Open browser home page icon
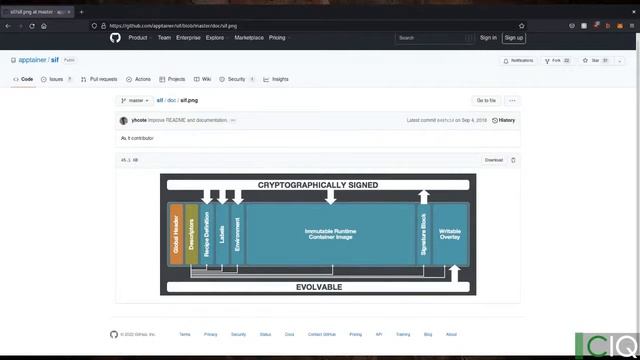 click(x=44, y=26)
